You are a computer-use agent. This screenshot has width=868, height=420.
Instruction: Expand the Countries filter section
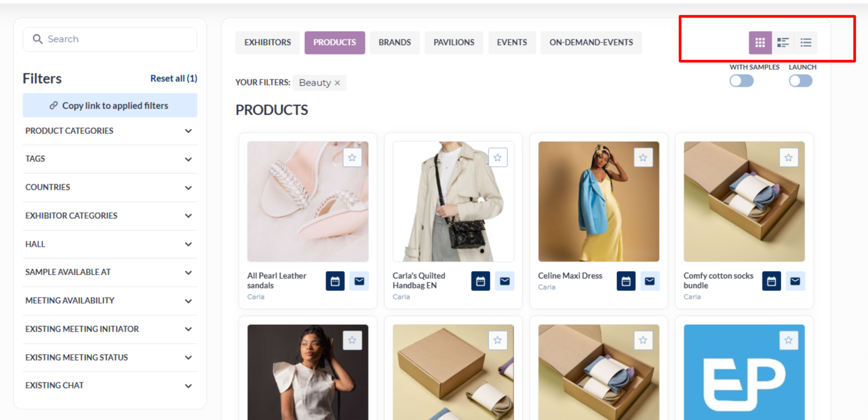tap(110, 187)
